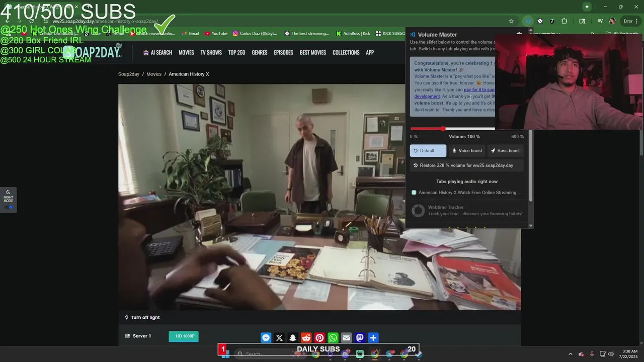Open the COLLECTIONS menu item
Viewport: 644px width, 362px height.
pyautogui.click(x=346, y=52)
